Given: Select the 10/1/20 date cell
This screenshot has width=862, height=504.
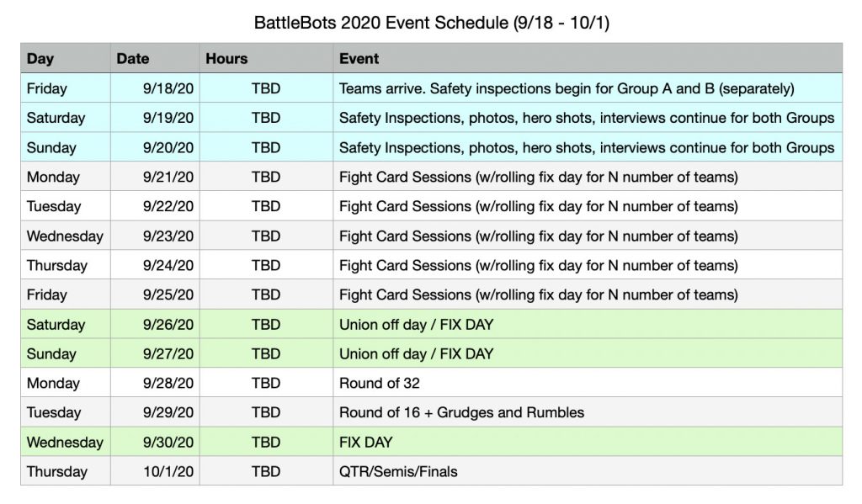Looking at the screenshot, I should (x=174, y=471).
